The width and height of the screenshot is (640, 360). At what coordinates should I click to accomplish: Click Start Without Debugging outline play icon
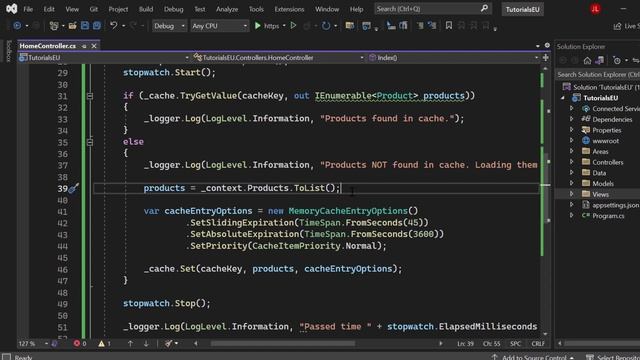pyautogui.click(x=293, y=26)
